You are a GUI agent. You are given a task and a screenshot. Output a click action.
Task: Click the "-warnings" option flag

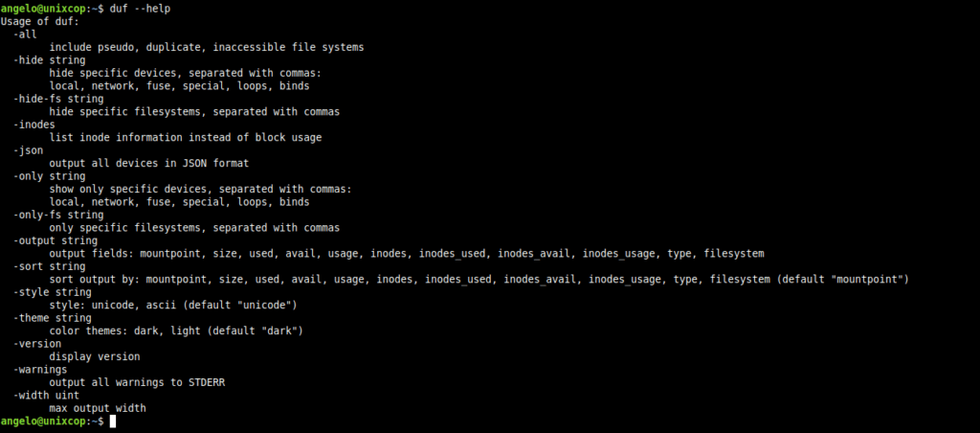click(x=40, y=369)
